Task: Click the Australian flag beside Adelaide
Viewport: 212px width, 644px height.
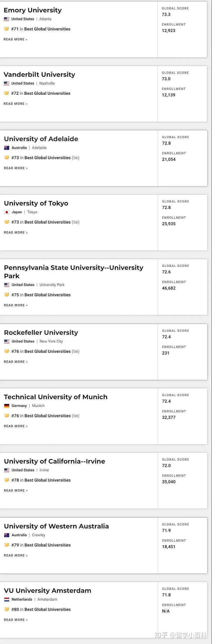Action: click(x=7, y=148)
